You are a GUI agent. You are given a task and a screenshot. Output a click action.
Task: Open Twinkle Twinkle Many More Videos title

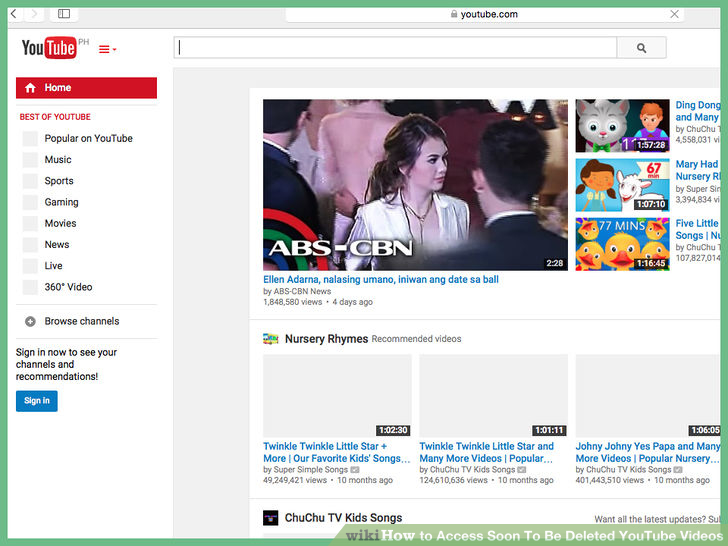(x=487, y=452)
